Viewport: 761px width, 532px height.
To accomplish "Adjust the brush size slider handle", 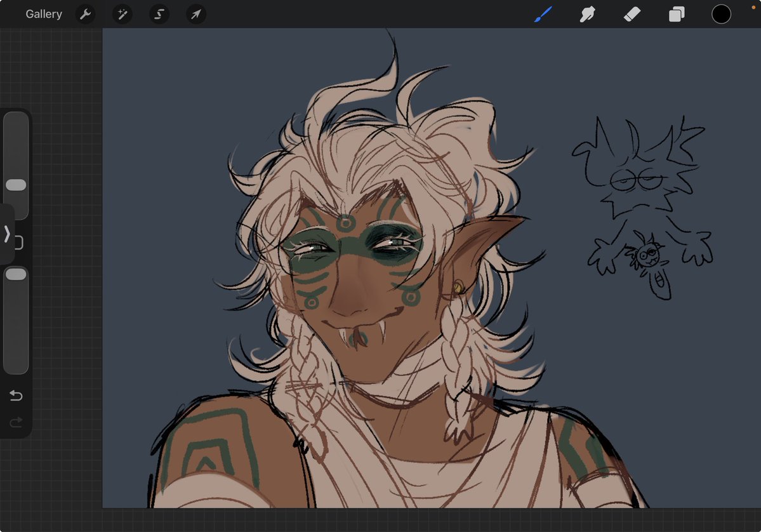I will (x=16, y=185).
